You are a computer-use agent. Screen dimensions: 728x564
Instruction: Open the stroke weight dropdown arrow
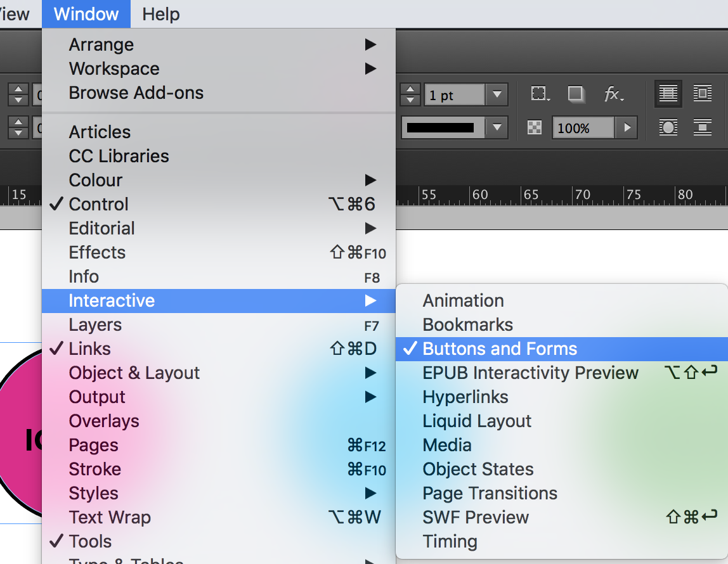497,95
